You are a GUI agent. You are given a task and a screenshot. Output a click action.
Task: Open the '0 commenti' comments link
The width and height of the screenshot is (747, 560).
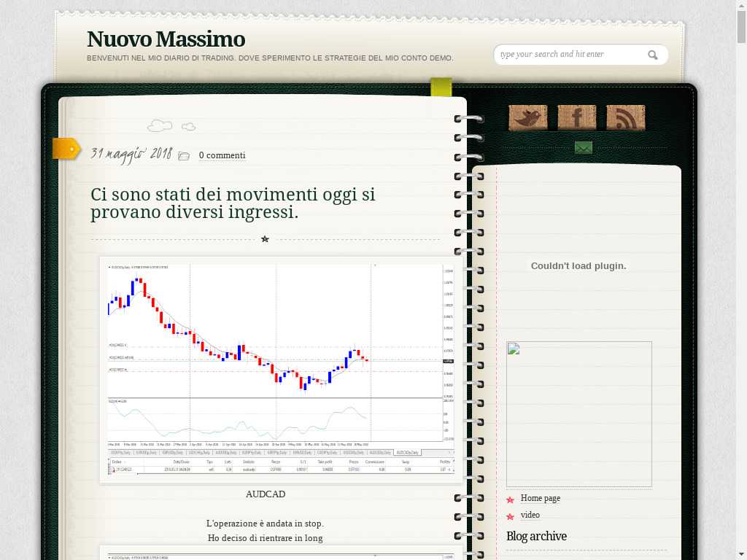pos(222,155)
